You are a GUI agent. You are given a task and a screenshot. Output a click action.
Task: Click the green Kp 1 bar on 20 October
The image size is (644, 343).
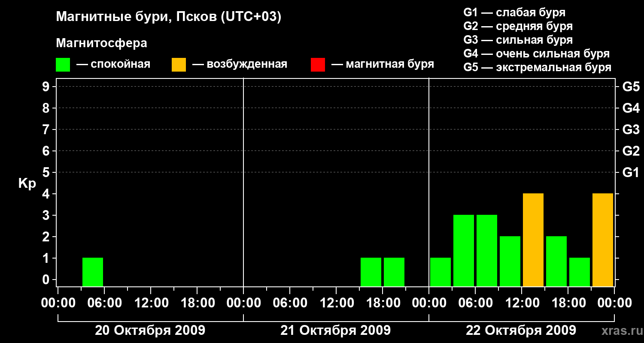click(93, 272)
